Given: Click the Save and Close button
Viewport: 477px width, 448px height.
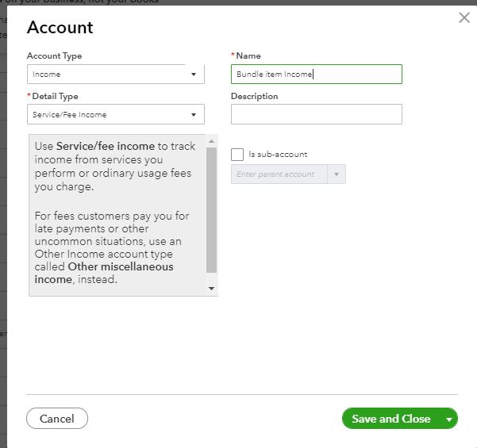Looking at the screenshot, I should coord(390,419).
